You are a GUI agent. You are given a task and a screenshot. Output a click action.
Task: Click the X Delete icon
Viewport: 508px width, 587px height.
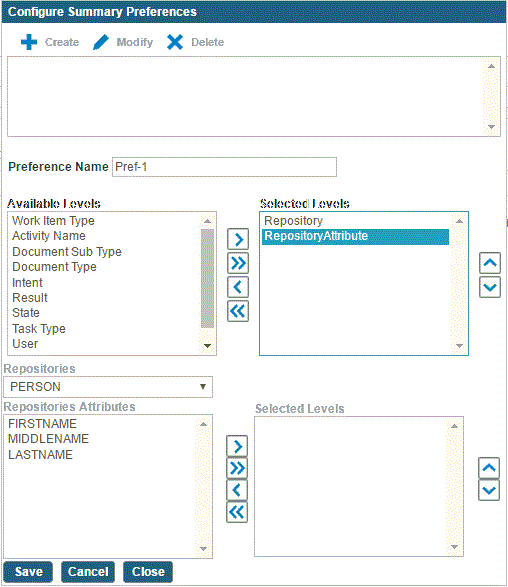point(175,42)
